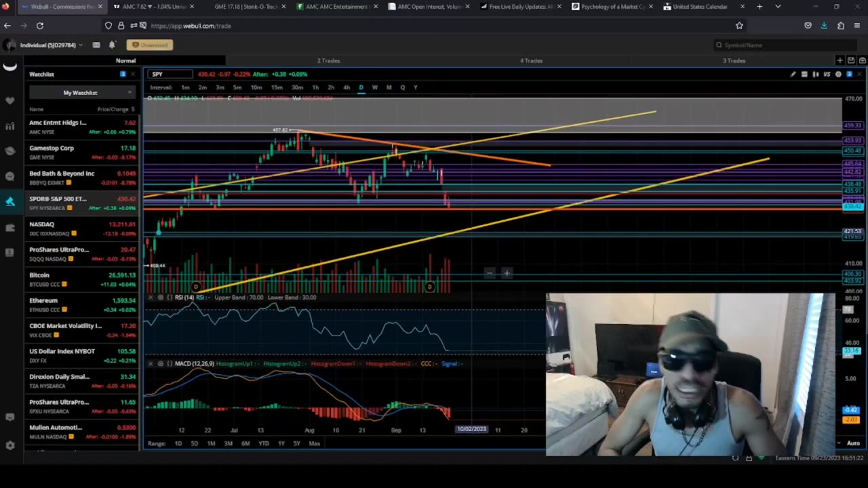This screenshot has height=488, width=868.
Task: Select Gamestop Corp in watchlist
Action: click(82, 152)
